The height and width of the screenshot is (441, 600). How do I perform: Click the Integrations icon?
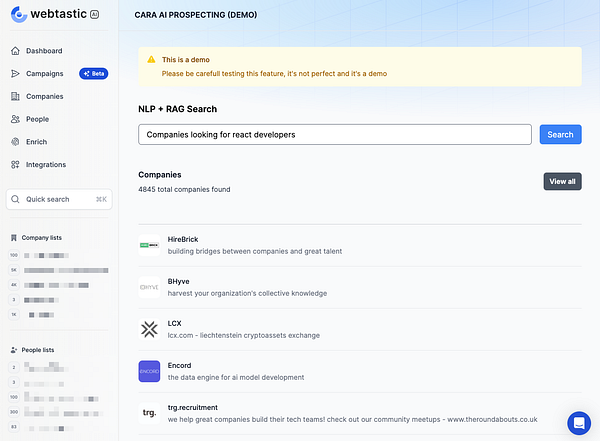pos(15,165)
